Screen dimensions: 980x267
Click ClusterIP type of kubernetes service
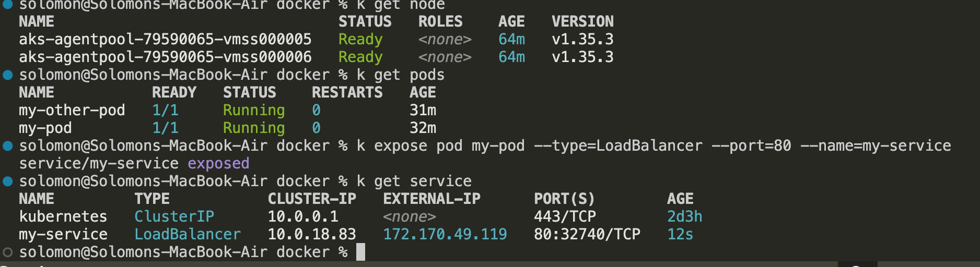click(174, 216)
